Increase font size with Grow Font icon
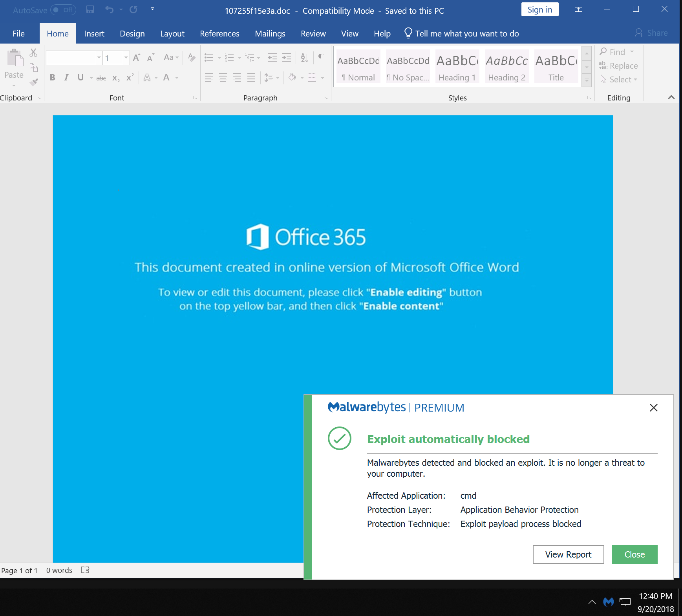The height and width of the screenshot is (616, 682). [x=136, y=58]
